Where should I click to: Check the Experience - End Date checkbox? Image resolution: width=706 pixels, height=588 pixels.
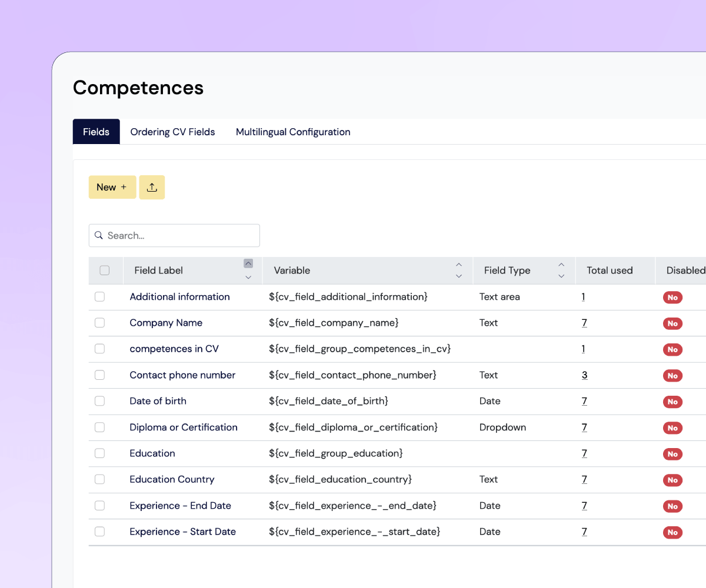click(x=99, y=506)
